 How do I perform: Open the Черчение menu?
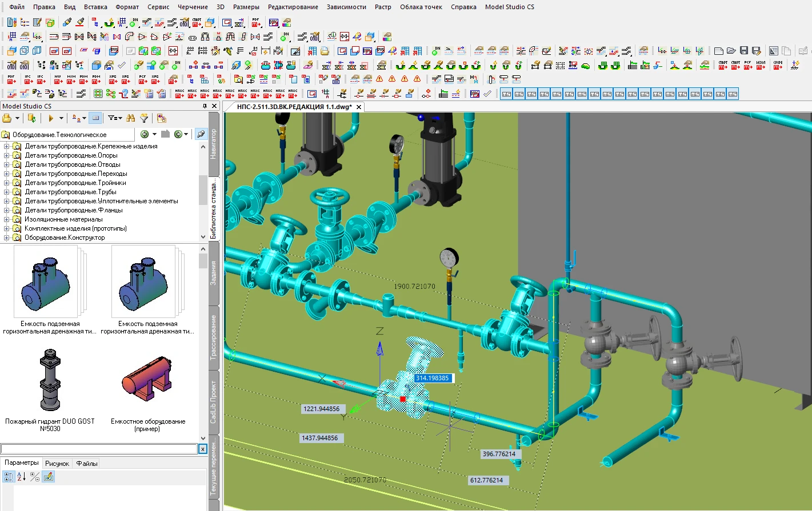coord(193,7)
